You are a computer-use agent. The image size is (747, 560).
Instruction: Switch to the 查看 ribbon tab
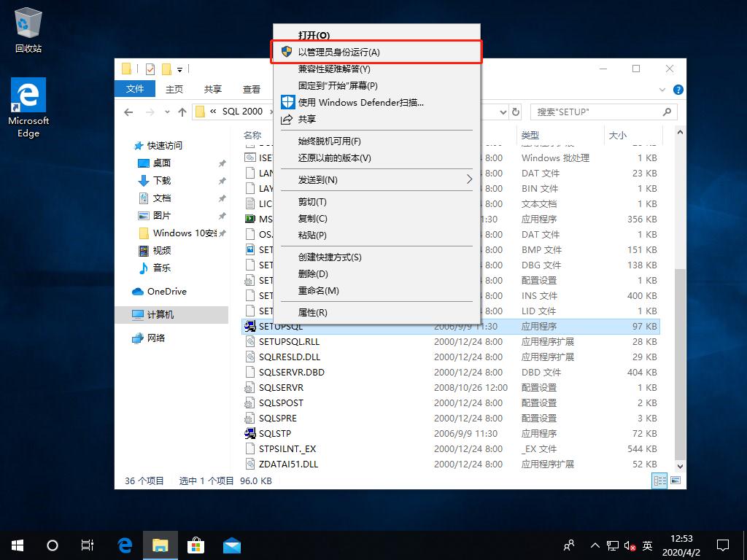[251, 89]
